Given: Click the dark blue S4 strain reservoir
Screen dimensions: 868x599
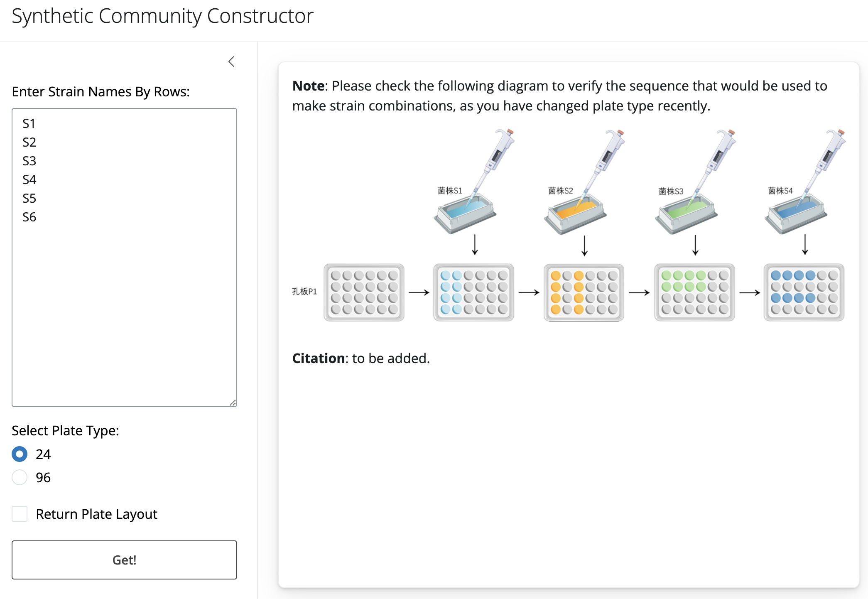Looking at the screenshot, I should pos(796,214).
